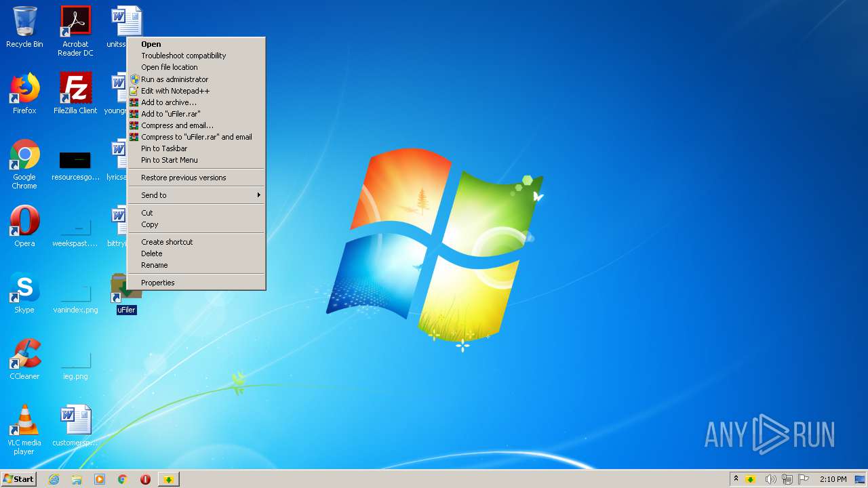Click Add to archive... entry
Image resolution: width=868 pixels, height=488 pixels.
(197, 102)
